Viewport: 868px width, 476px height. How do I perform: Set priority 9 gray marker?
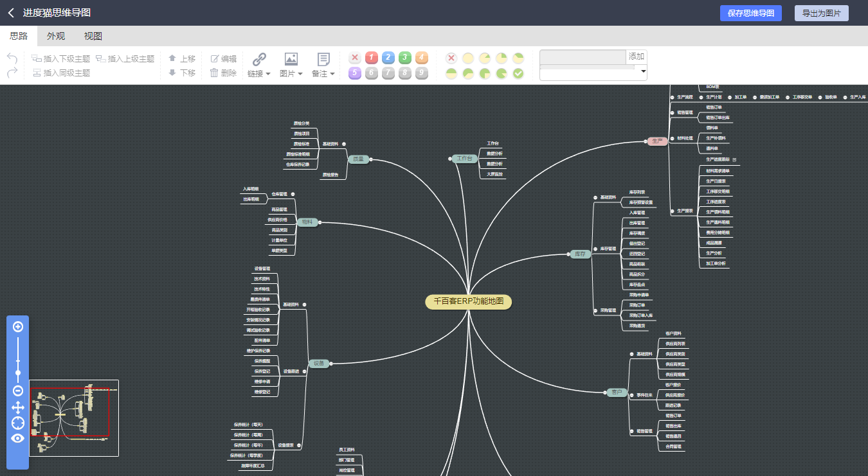[422, 73]
